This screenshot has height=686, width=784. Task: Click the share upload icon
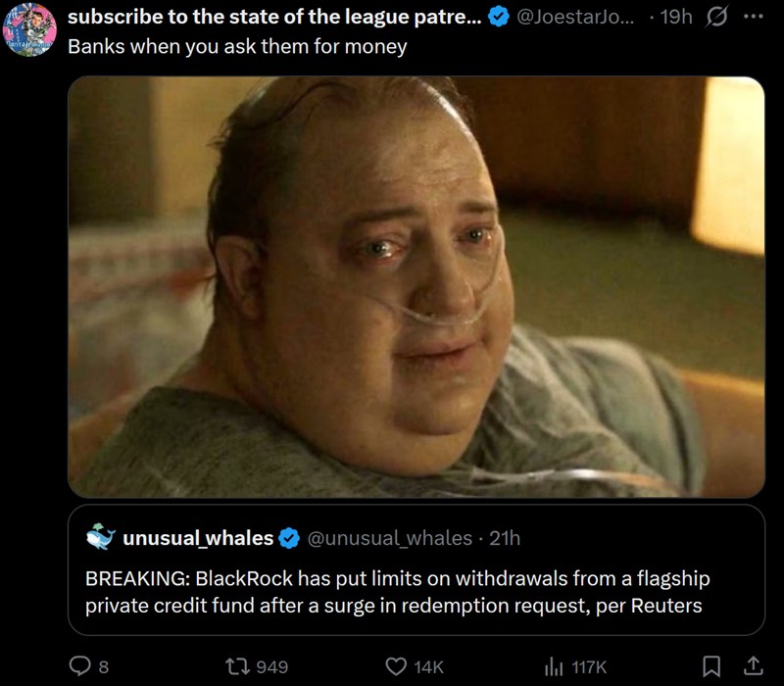click(754, 666)
